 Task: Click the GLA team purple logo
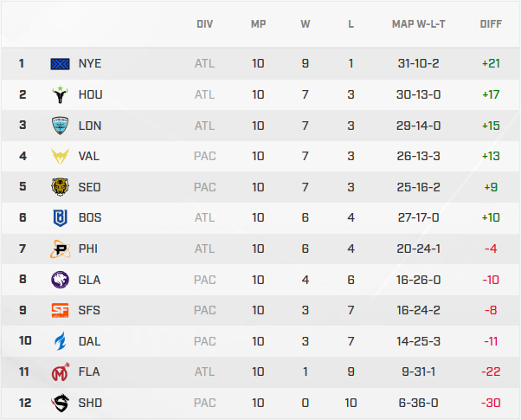pyautogui.click(x=60, y=279)
